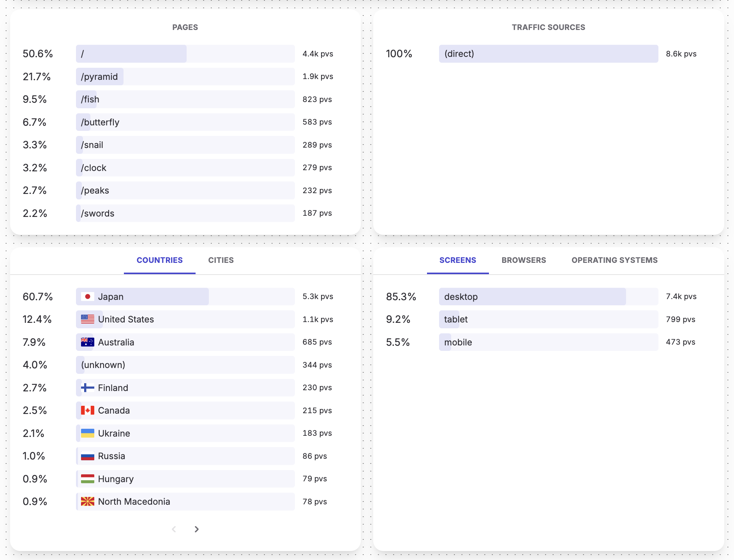
Task: Click the Canada country name
Action: [x=114, y=410]
